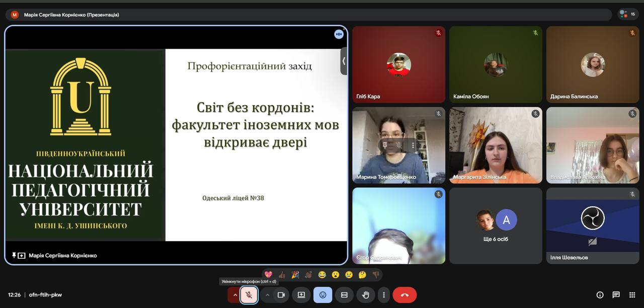Screen dimensions: 644x308
Task: Click Владислава Альохіна's muted mic indicator
Action: pyautogui.click(x=632, y=114)
